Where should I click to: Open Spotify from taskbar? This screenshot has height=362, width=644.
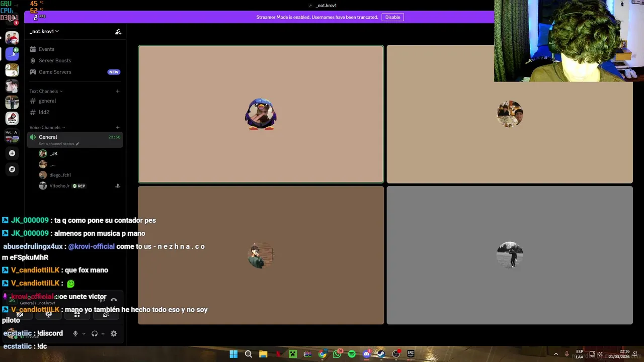tap(352, 354)
